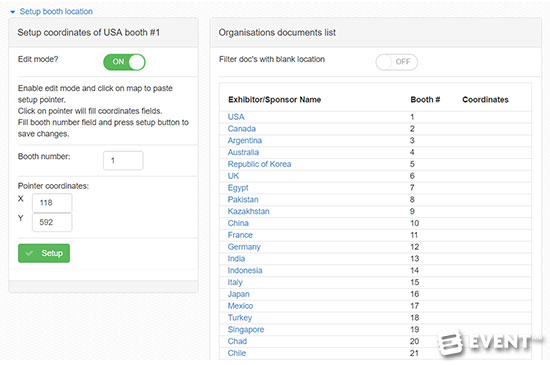Click the Coordinates column header
Viewport: 550px width, 365px height.
tap(485, 100)
